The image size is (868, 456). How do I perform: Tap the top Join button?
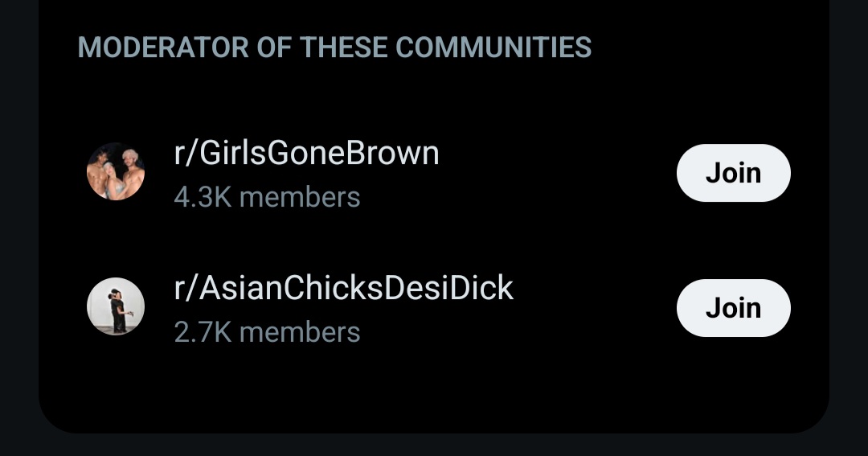(734, 173)
